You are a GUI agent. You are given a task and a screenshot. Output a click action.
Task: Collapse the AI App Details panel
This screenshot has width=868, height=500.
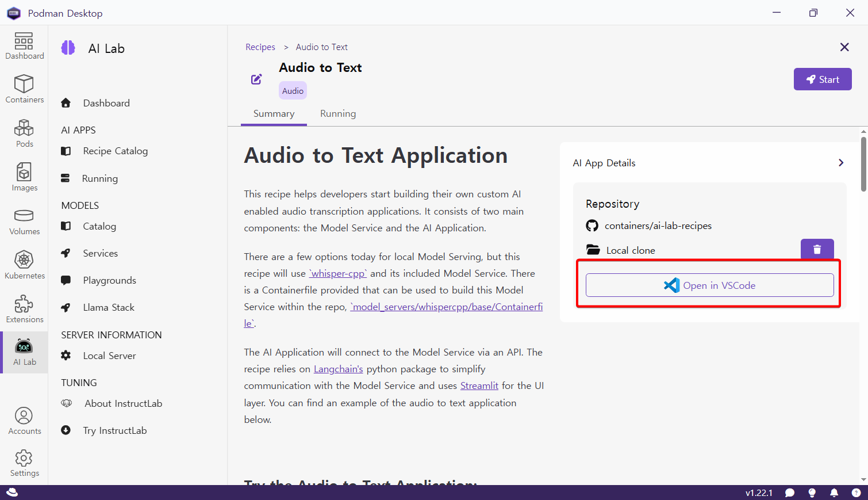[x=841, y=163]
